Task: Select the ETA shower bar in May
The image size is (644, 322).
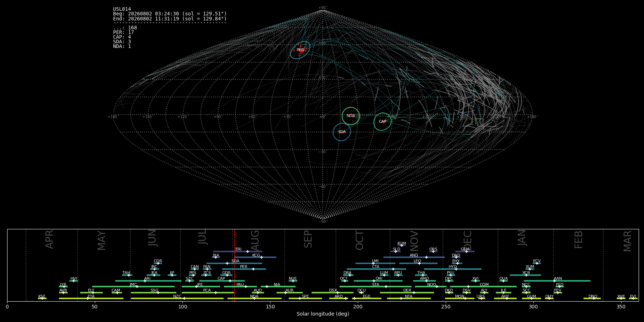Action: (x=91, y=298)
